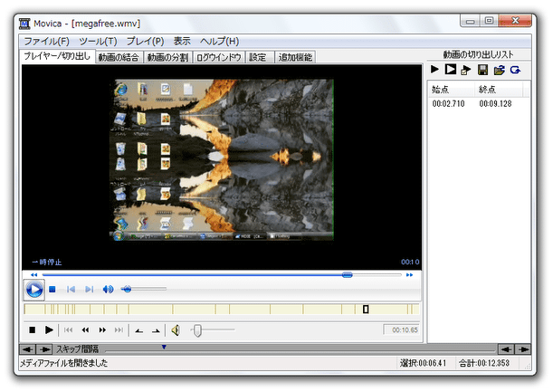553x392 pixels.
Task: Click the blue previous track button
Action: coord(71,290)
